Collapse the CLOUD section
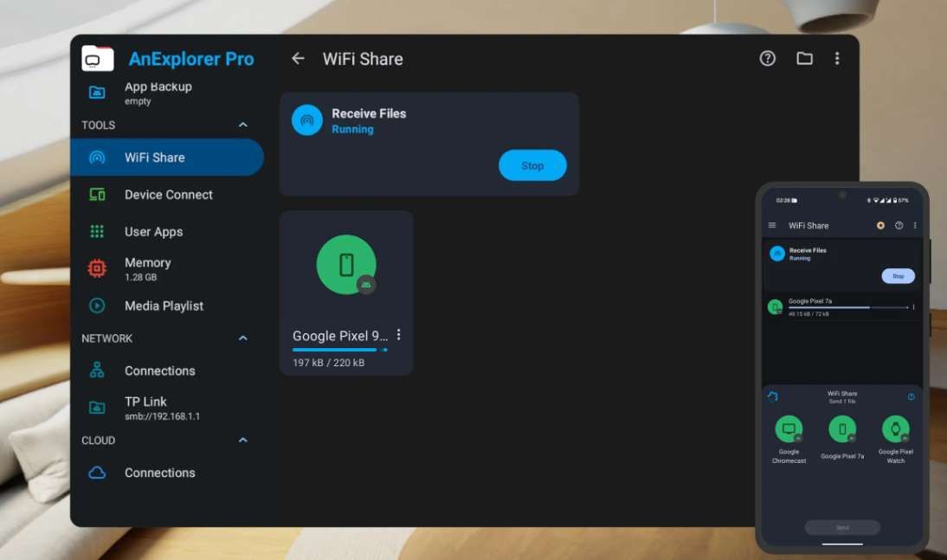The image size is (947, 560). (242, 441)
